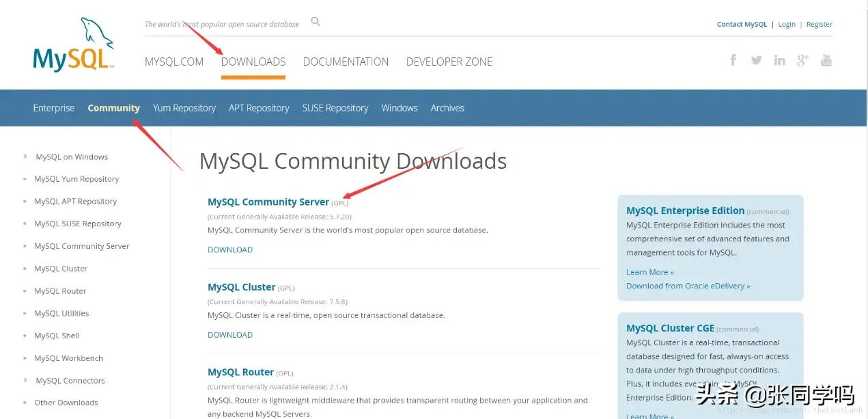Screen dimensions: 868x419
Task: Open MySQL Cluster in the sidebar
Action: [61, 269]
